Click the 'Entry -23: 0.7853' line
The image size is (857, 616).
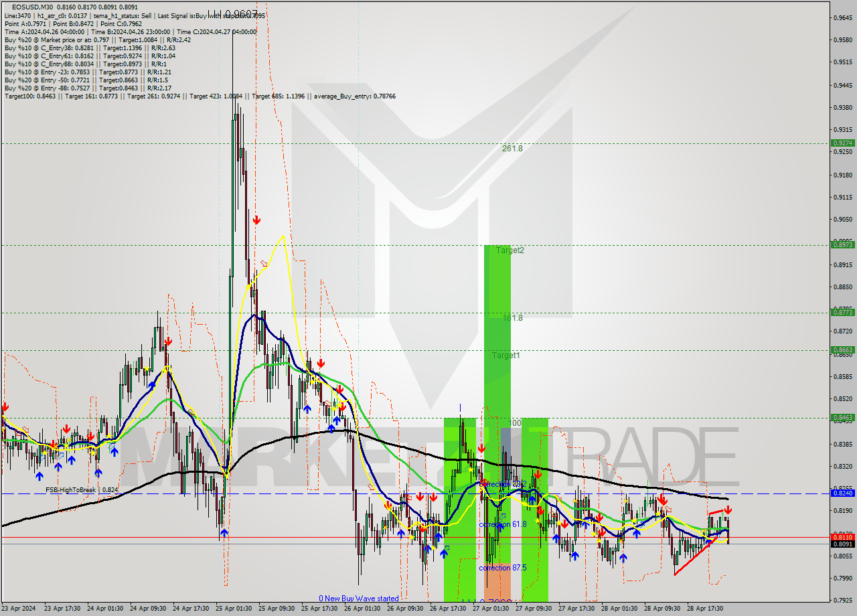88,72
